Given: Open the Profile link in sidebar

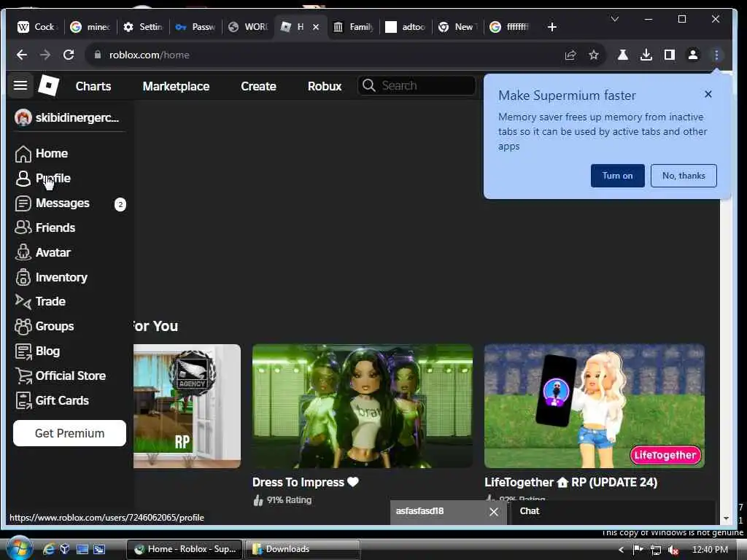Looking at the screenshot, I should tap(53, 178).
